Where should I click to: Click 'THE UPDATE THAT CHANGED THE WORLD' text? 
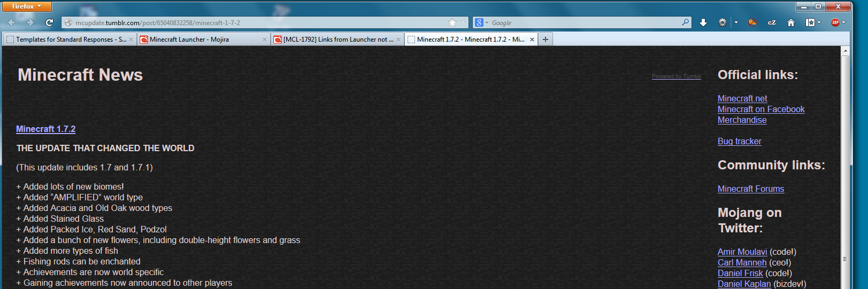coord(105,149)
